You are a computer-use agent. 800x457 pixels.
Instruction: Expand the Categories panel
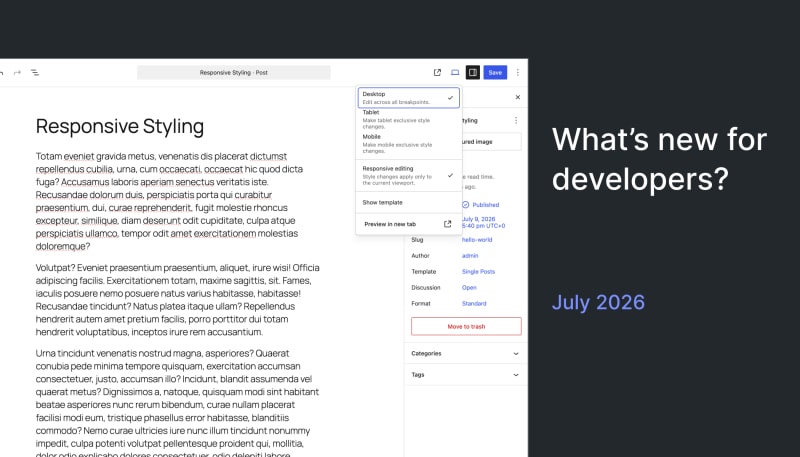click(466, 353)
